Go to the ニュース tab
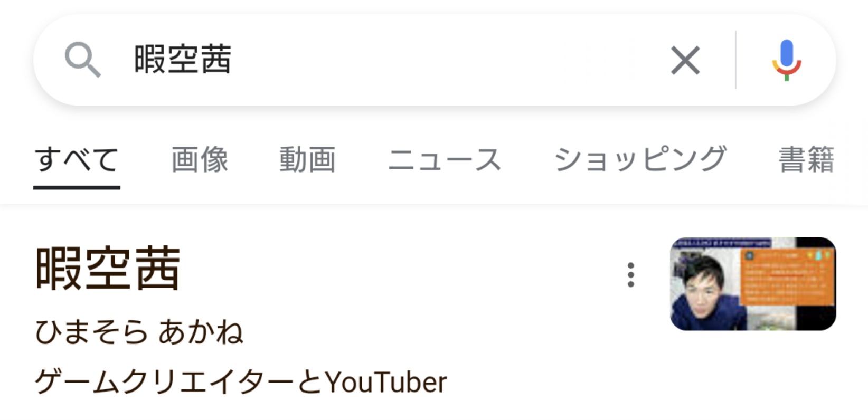Image resolution: width=868 pixels, height=420 pixels. pos(445,159)
